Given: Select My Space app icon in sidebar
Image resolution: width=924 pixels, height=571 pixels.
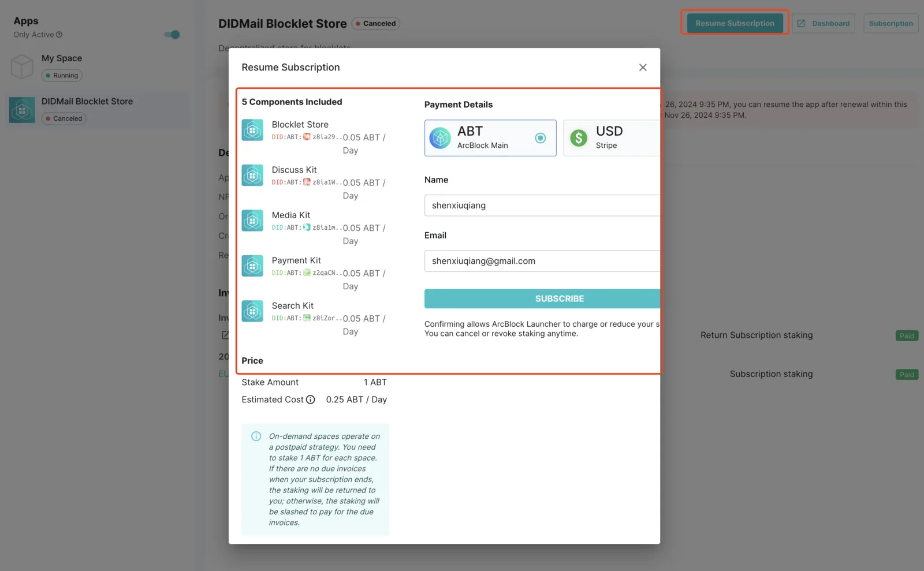Looking at the screenshot, I should click(23, 66).
